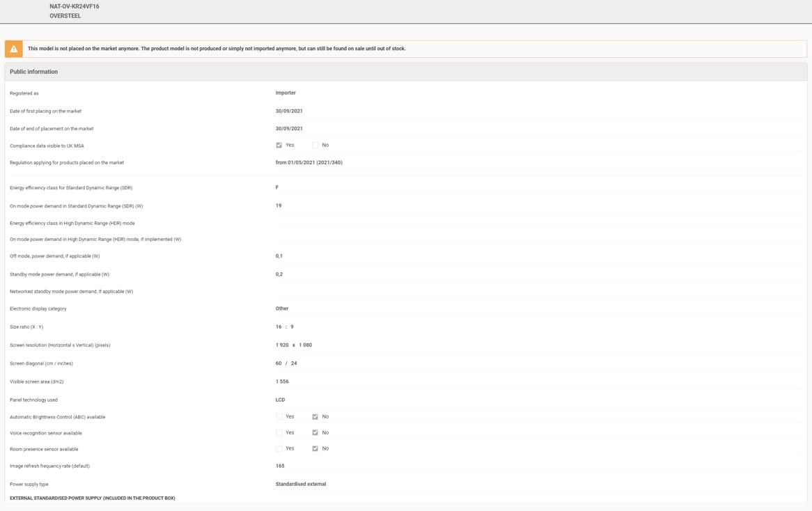Screen dimensions: 812x511
Task: Click the orange warning triangle icon
Action: [14, 49]
